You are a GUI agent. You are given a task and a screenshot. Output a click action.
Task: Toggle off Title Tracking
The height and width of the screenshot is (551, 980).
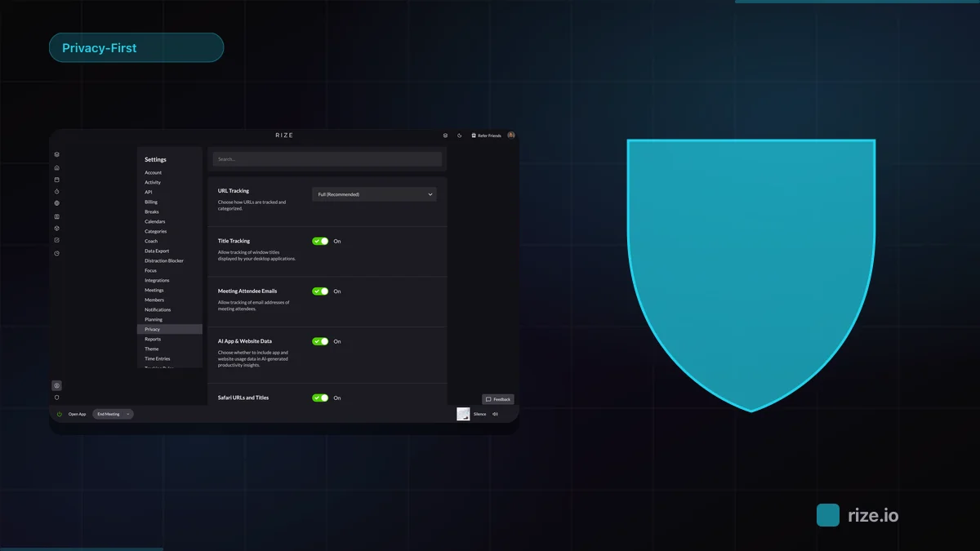coord(322,241)
